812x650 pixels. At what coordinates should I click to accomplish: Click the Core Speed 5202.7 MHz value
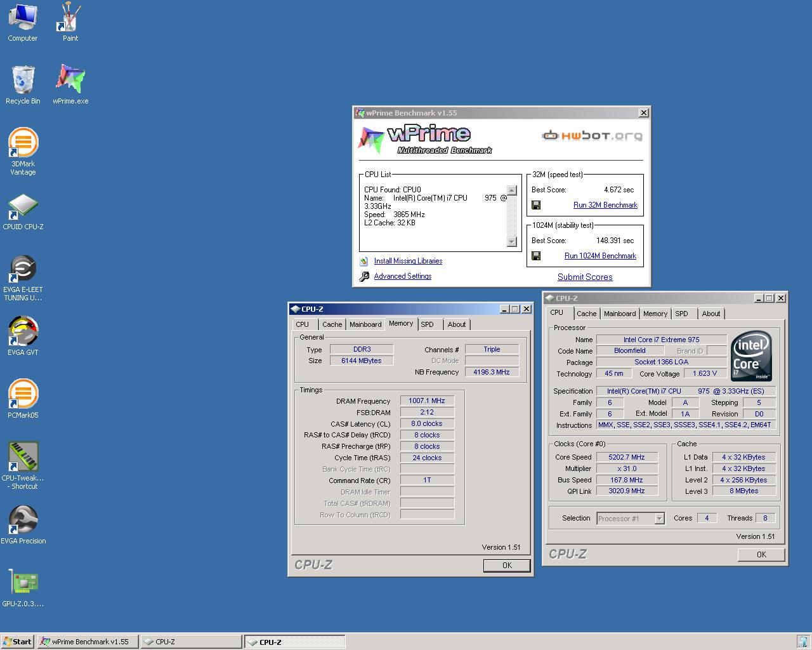pyautogui.click(x=627, y=457)
